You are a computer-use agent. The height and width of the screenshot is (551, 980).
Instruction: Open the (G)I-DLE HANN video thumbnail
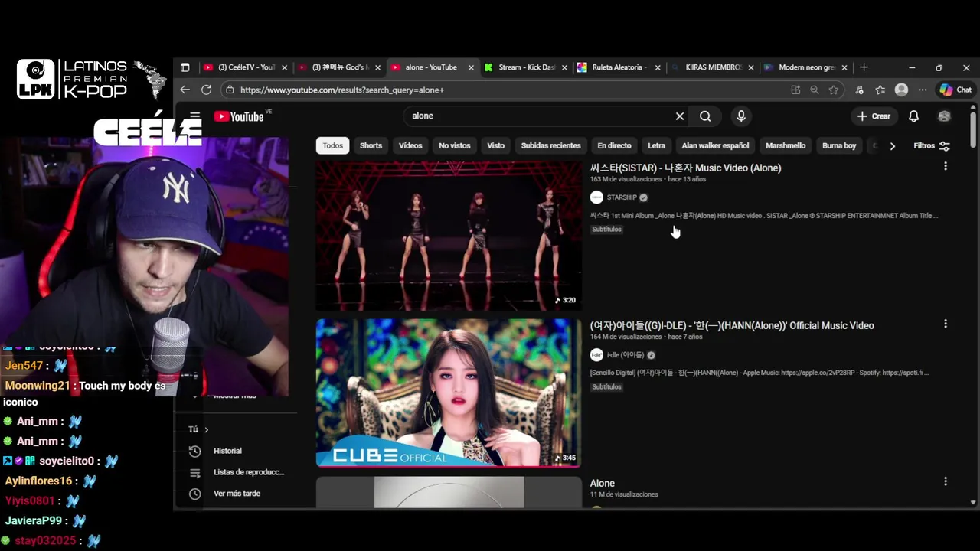[x=449, y=393]
